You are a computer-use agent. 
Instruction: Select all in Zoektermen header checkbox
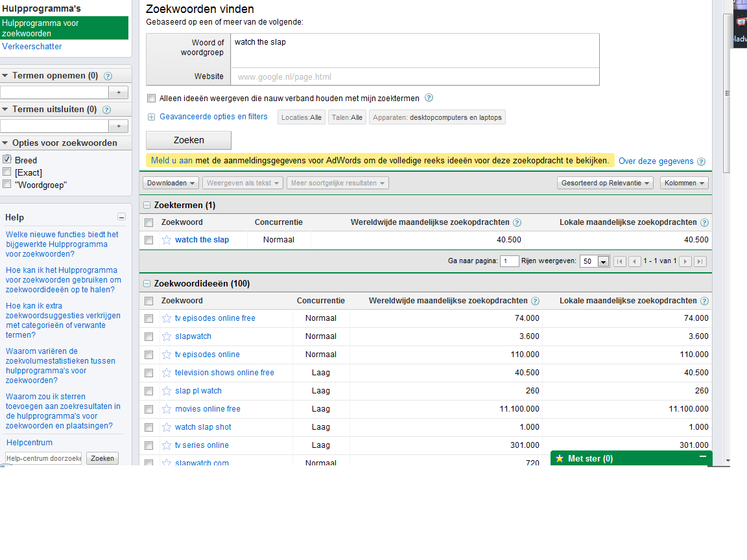(x=149, y=223)
